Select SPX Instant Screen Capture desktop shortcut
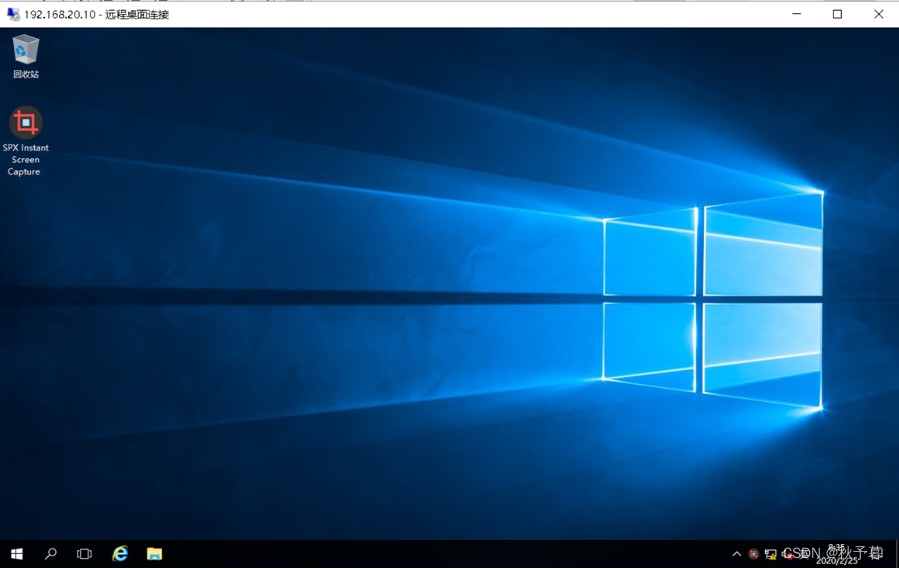This screenshot has height=570, width=899. [25, 141]
